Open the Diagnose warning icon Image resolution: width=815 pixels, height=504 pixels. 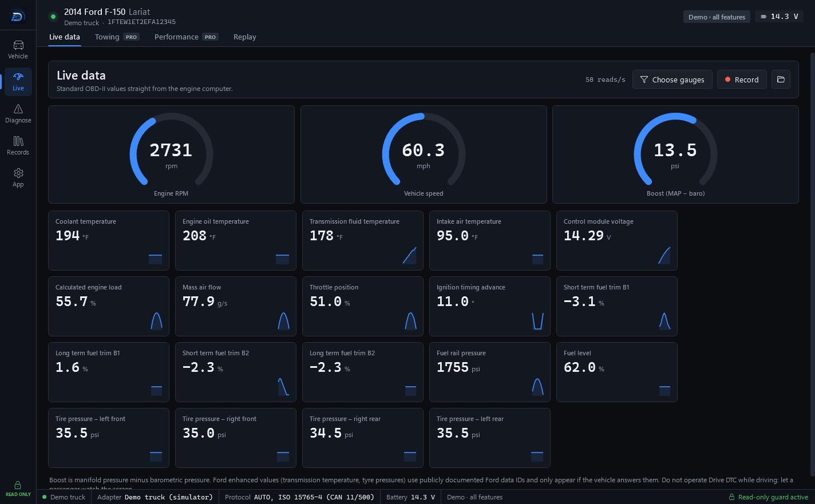tap(18, 109)
